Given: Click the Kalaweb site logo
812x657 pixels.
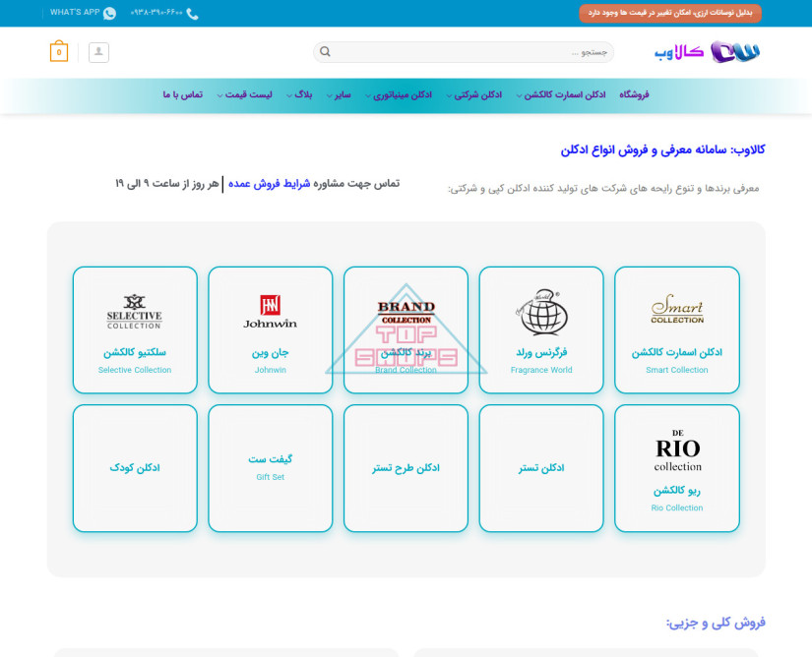Looking at the screenshot, I should click(709, 52).
